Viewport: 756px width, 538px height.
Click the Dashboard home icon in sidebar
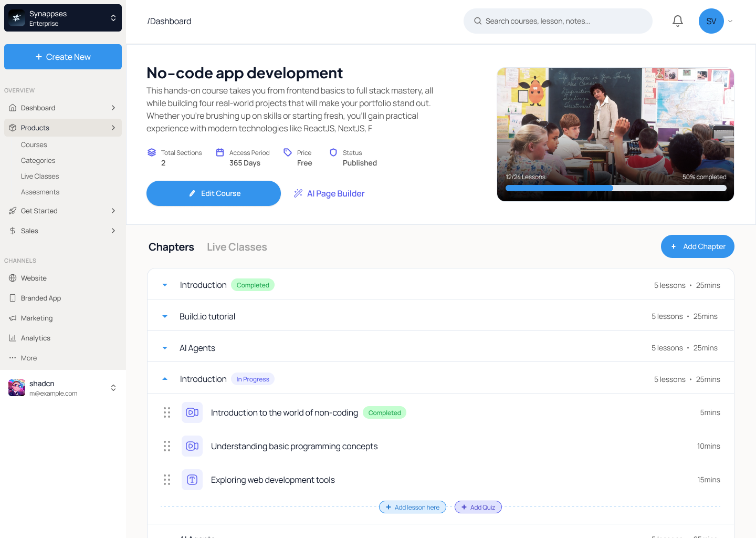coord(13,108)
